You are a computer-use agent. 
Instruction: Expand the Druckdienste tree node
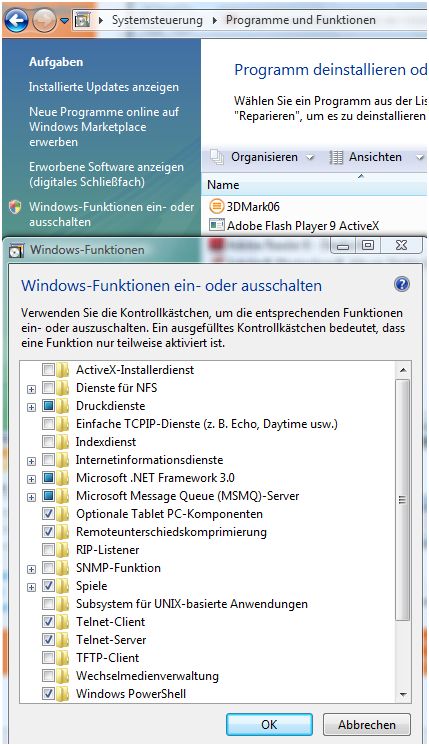point(31,407)
